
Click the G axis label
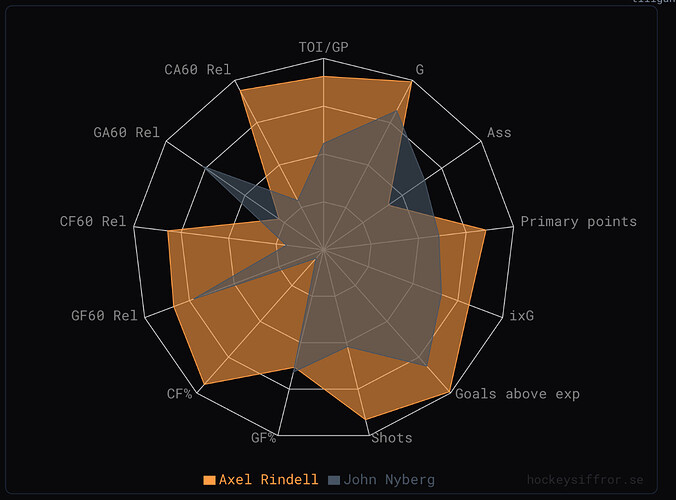419,70
